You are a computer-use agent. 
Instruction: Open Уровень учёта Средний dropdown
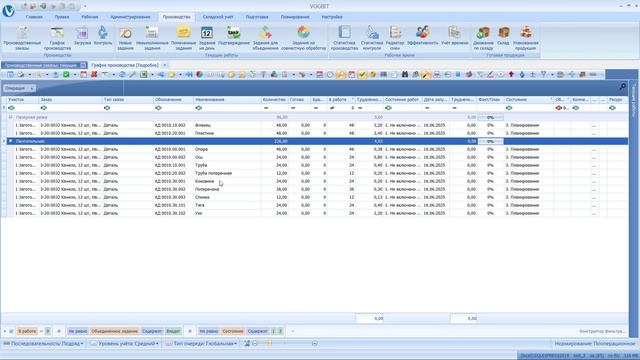124,344
